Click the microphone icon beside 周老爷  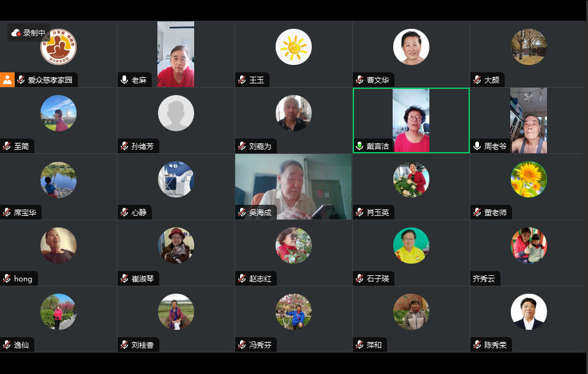click(477, 146)
